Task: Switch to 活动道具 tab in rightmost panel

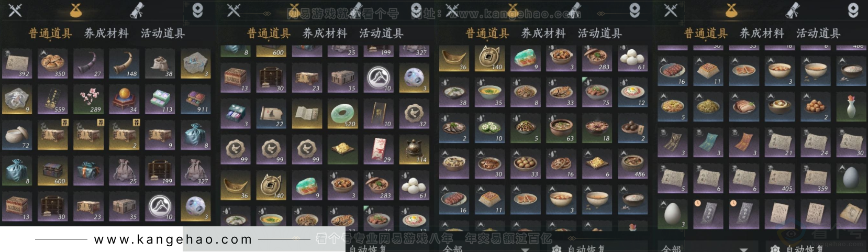Action: point(818,34)
